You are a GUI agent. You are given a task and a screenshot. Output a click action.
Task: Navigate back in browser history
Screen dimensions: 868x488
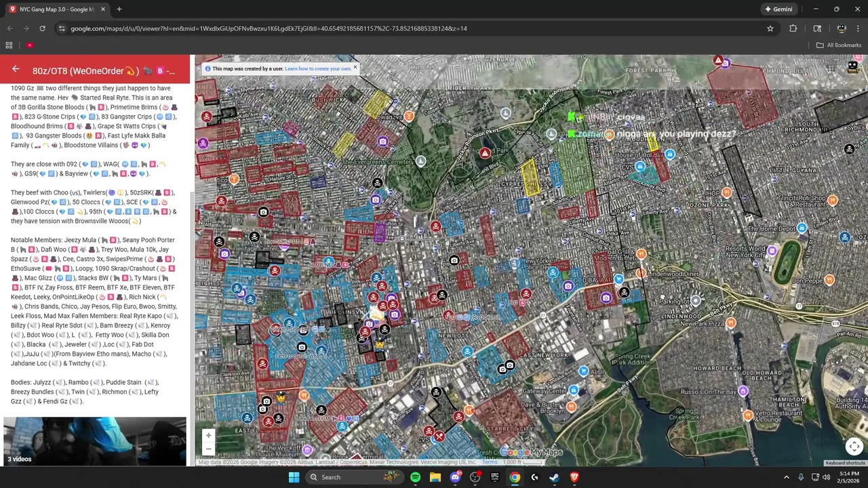point(9,28)
